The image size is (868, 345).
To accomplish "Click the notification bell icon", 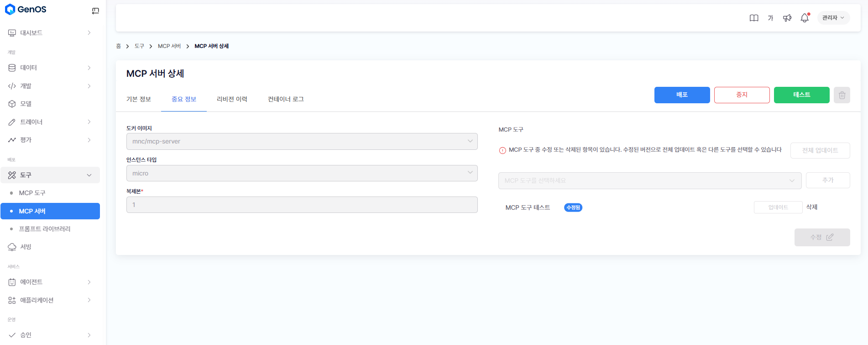I will click(805, 18).
